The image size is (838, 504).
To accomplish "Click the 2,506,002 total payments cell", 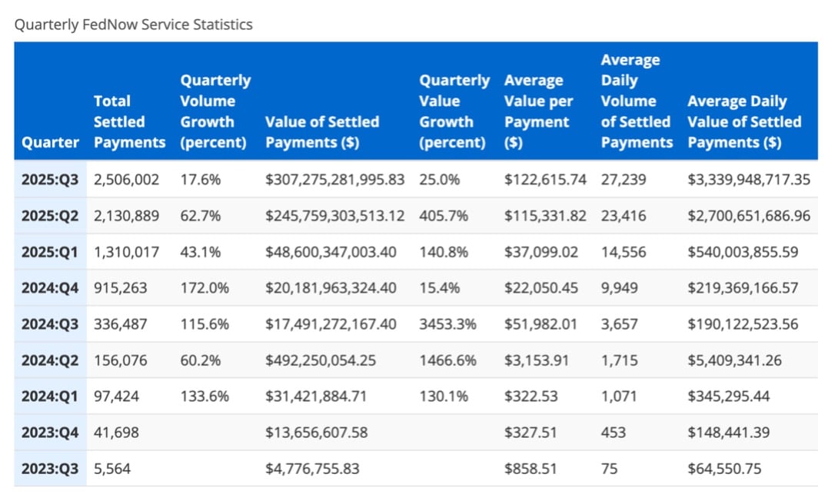I will click(x=126, y=179).
